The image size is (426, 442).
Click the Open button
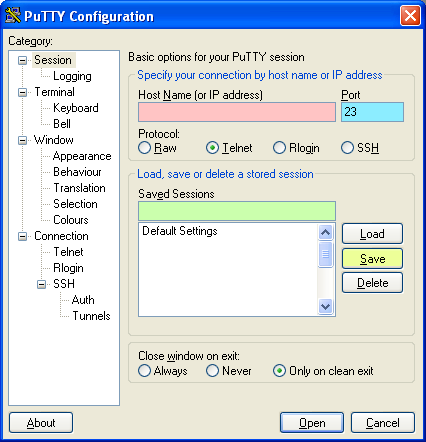pyautogui.click(x=312, y=423)
